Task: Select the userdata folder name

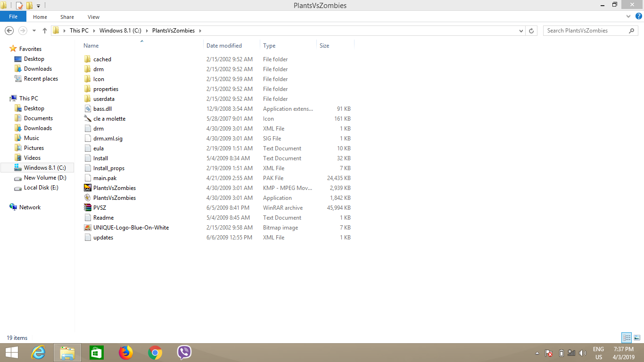Action: click(x=104, y=99)
